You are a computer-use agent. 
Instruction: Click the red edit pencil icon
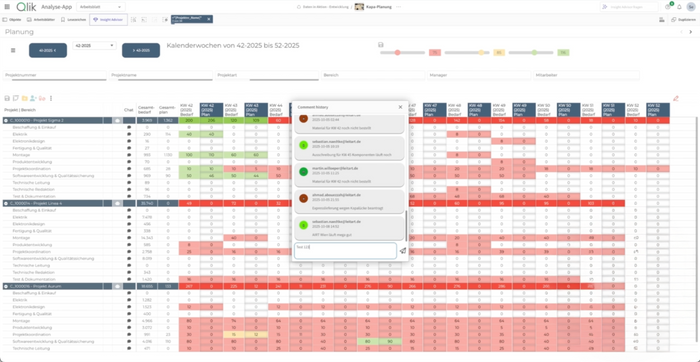[675, 98]
